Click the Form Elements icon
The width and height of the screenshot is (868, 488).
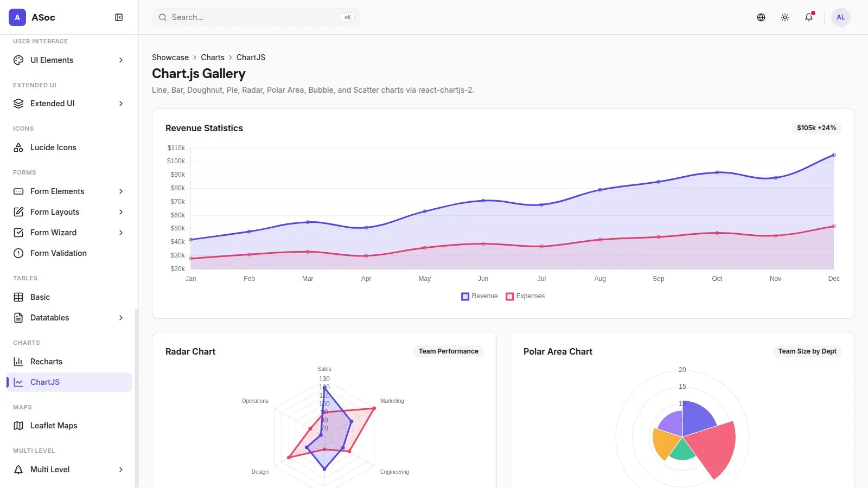click(18, 191)
